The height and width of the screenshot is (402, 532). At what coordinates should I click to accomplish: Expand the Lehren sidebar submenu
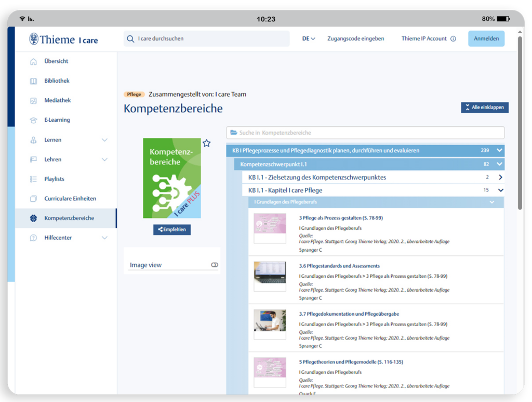(104, 160)
